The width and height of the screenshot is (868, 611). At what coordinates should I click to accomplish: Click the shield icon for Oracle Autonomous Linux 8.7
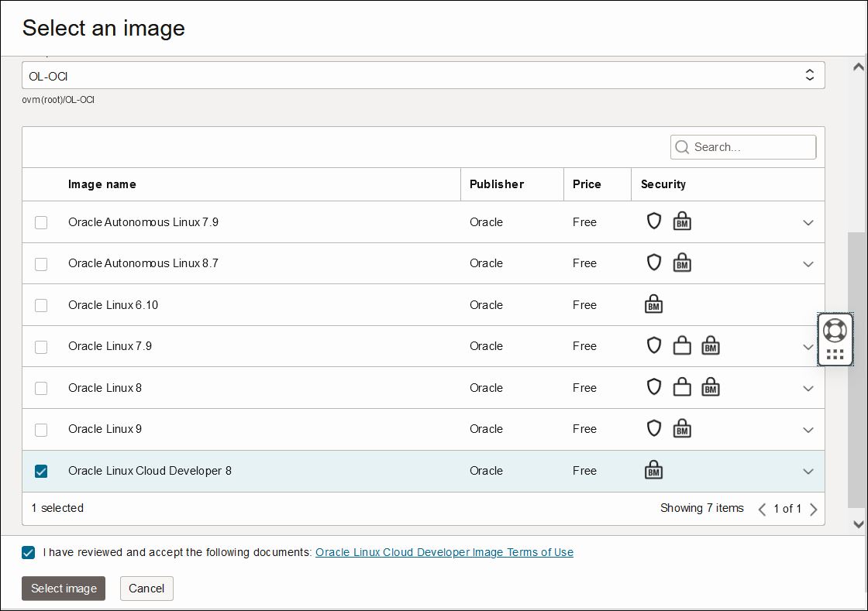tap(654, 263)
